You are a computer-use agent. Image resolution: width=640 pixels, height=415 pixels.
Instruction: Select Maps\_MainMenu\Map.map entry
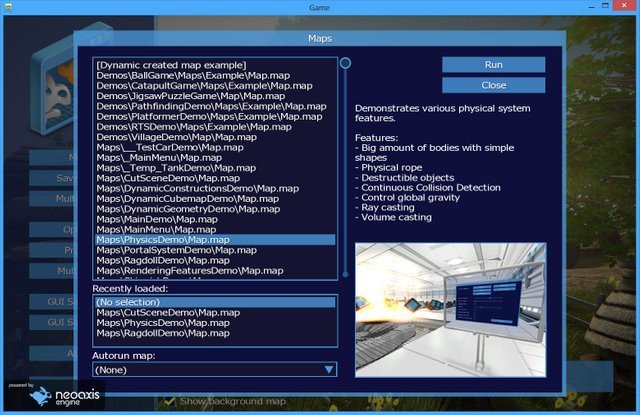[x=215, y=158]
